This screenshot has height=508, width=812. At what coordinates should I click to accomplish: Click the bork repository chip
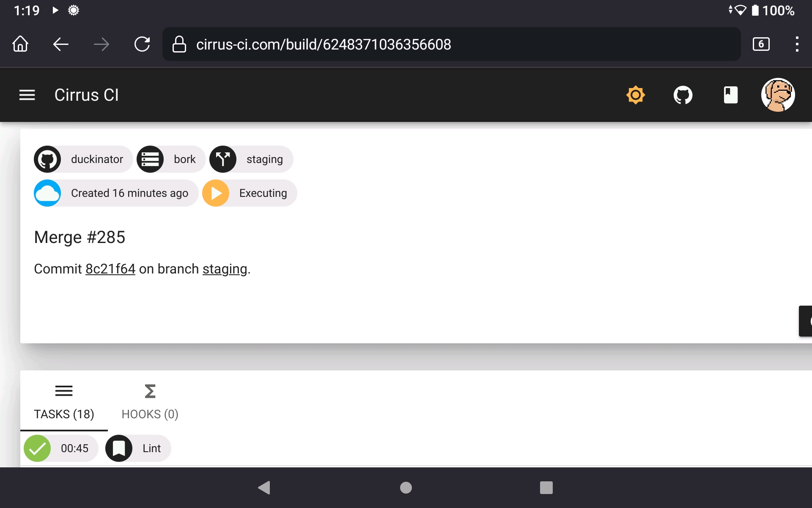[x=170, y=159]
